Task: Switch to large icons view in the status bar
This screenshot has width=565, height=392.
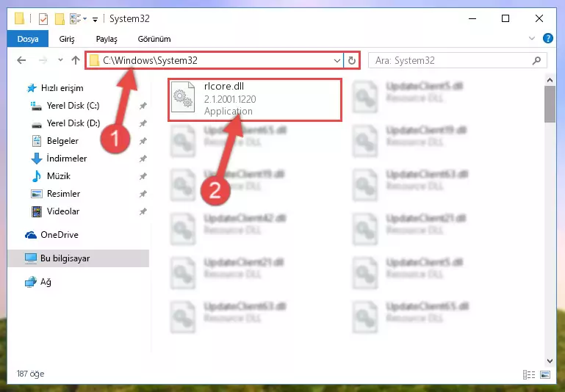Action: coord(545,374)
